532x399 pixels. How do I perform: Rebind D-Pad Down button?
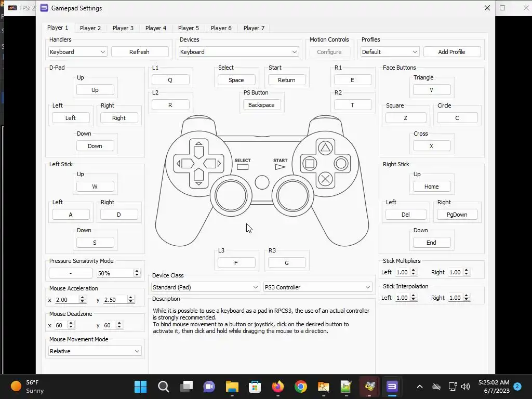tap(95, 146)
